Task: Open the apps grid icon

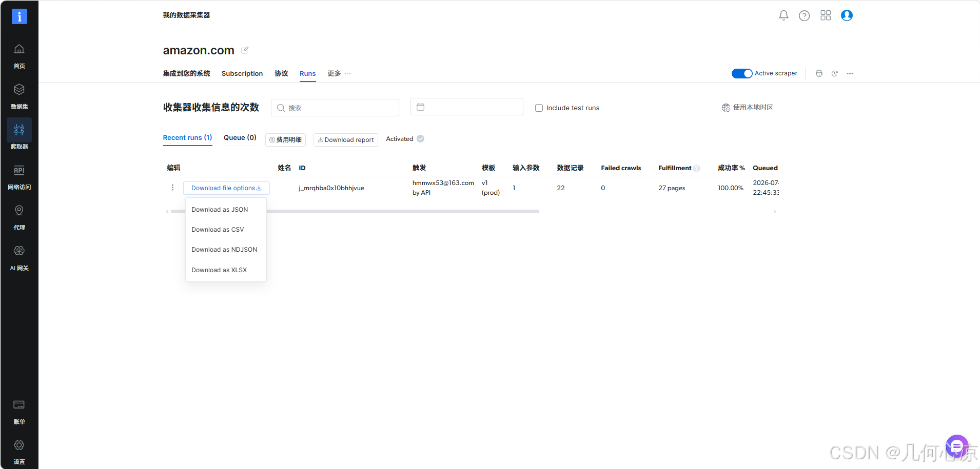Action: coord(826,15)
